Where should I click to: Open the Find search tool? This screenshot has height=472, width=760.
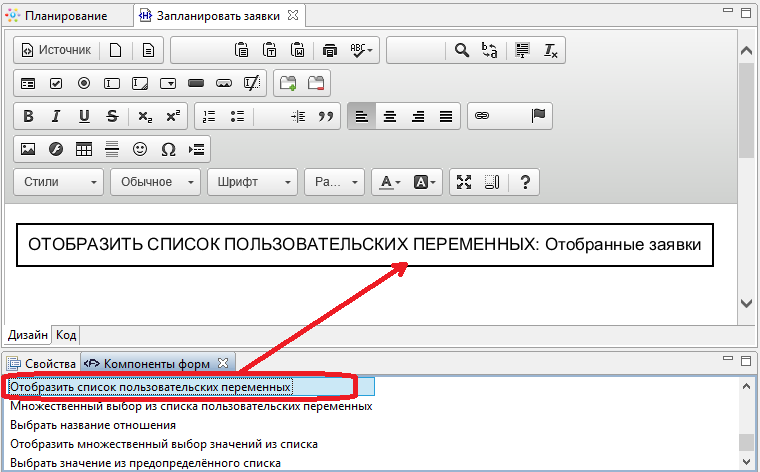pos(461,50)
